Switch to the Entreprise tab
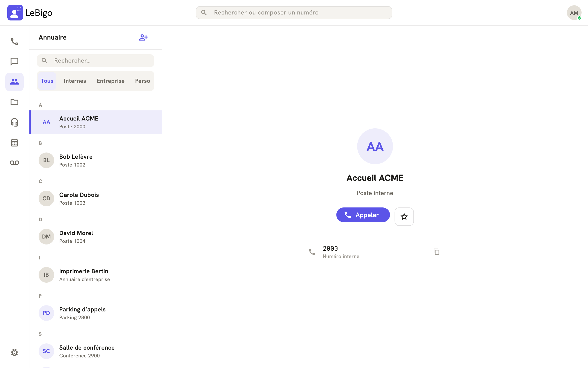This screenshot has width=588, height=368. [x=110, y=81]
